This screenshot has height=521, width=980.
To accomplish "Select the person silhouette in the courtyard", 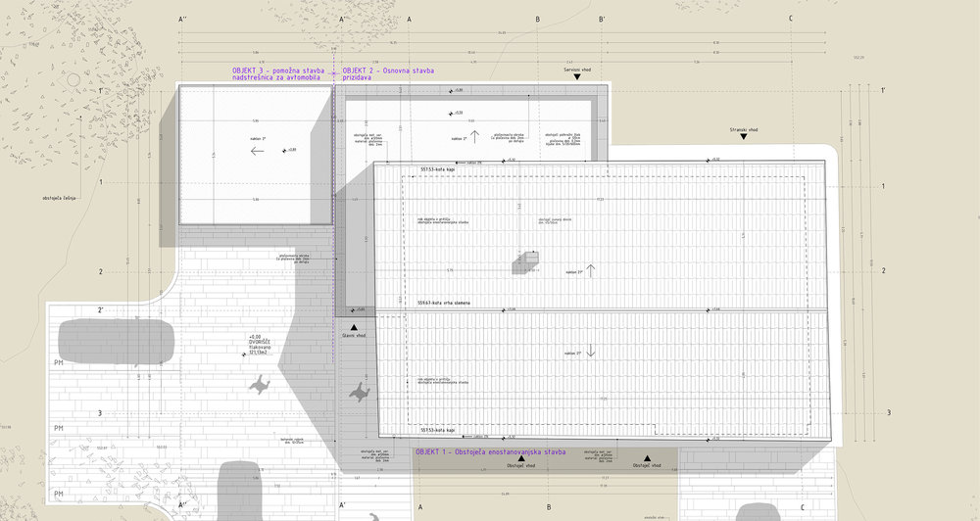I will pos(261,389).
